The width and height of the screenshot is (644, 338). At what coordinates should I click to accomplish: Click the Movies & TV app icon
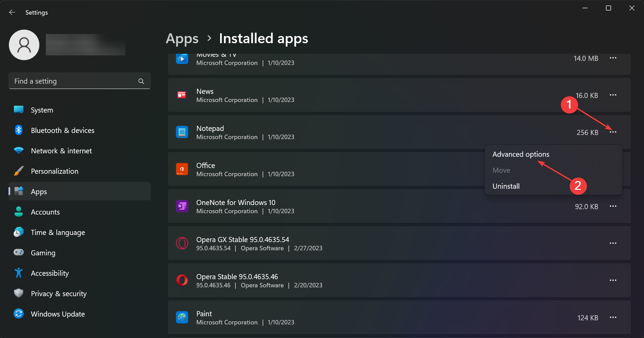point(182,58)
